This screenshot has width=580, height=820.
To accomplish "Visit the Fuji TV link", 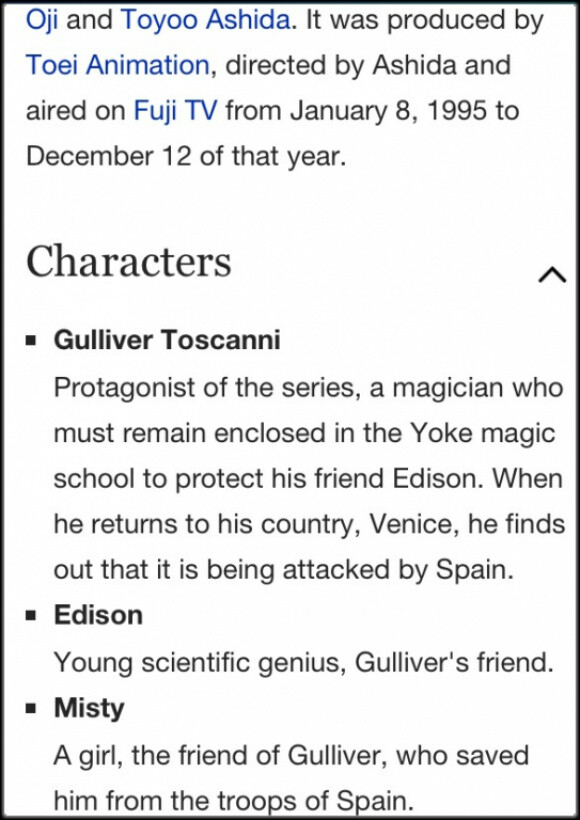I will tap(175, 111).
